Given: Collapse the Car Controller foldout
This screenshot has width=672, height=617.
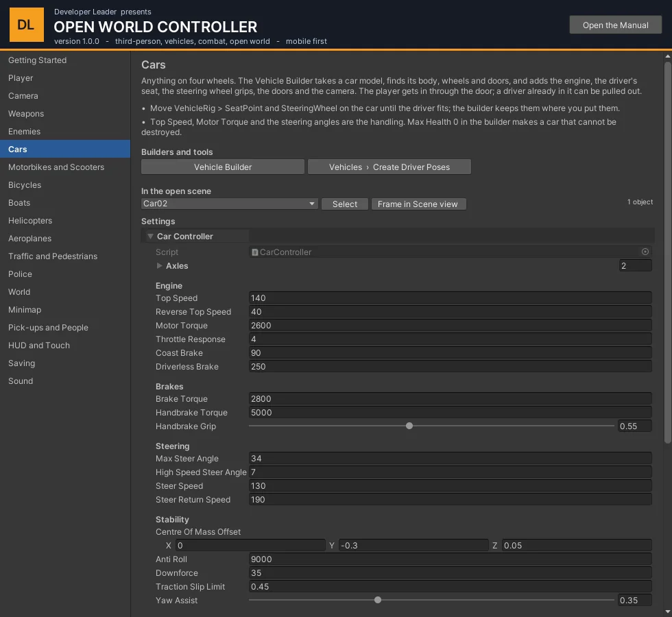Looking at the screenshot, I should pos(150,237).
